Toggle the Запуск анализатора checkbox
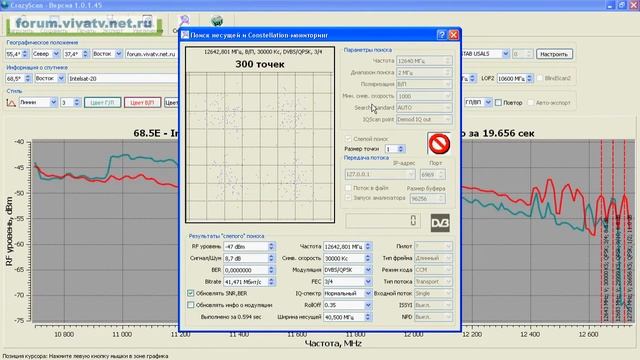The height and width of the screenshot is (360, 640). pos(348,198)
